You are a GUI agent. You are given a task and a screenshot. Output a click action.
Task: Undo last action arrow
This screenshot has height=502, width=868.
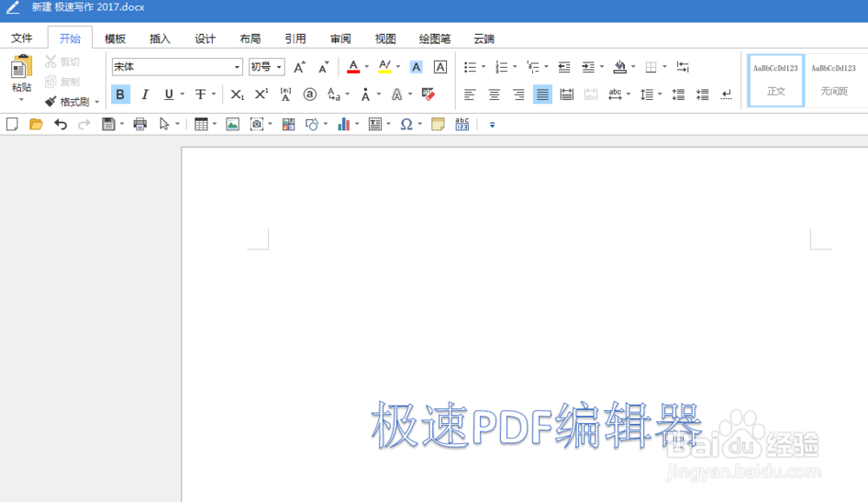[61, 124]
